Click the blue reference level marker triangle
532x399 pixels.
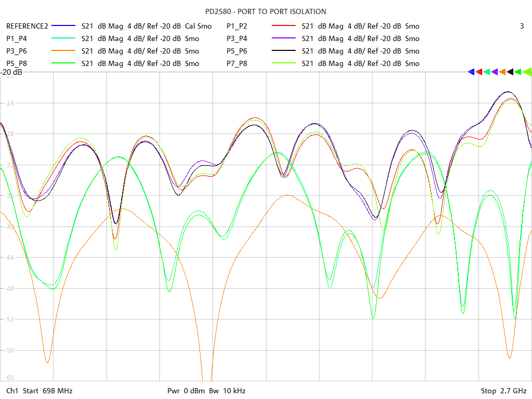point(471,72)
